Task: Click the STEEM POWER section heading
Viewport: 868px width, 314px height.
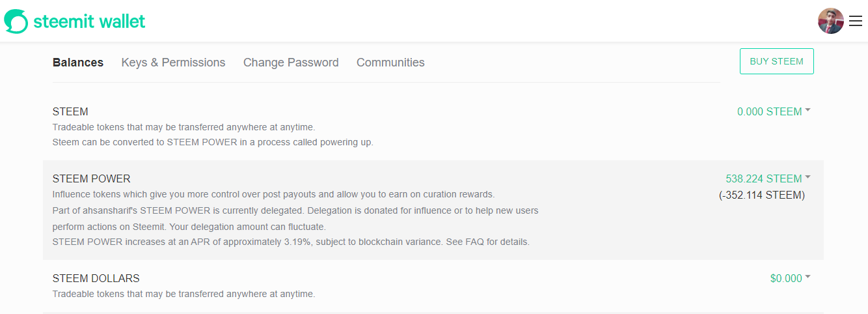Action: point(92,178)
